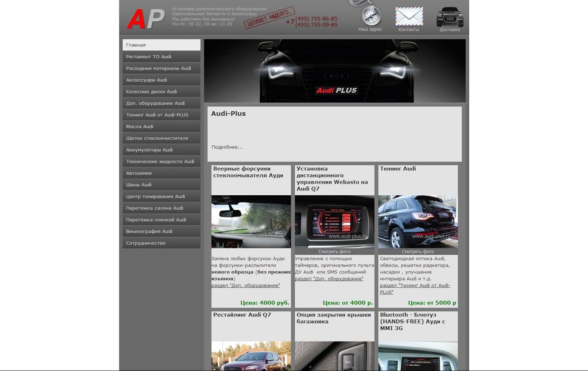The width and height of the screenshot is (588, 371).
Task: Open the 'Тюнинг Audi' card heading
Action: point(398,169)
